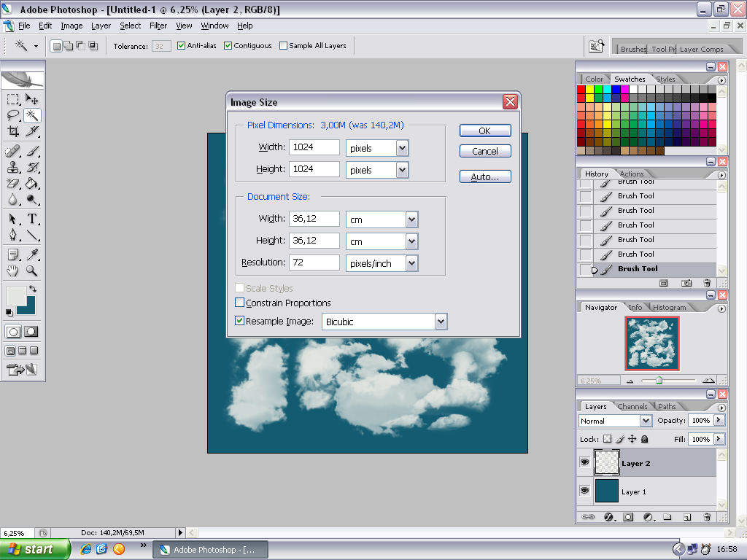Select the Zoom tool
The image size is (747, 560).
coord(32,271)
